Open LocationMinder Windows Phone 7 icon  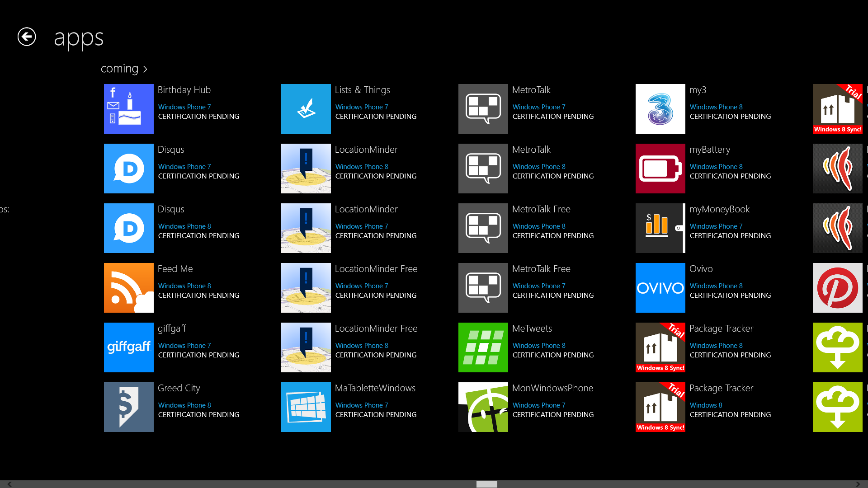coord(306,228)
